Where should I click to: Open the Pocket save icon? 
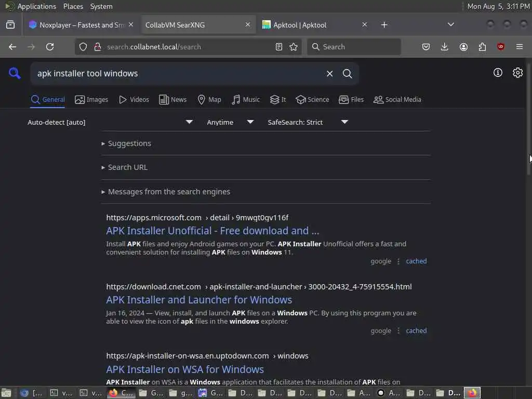coord(426,47)
